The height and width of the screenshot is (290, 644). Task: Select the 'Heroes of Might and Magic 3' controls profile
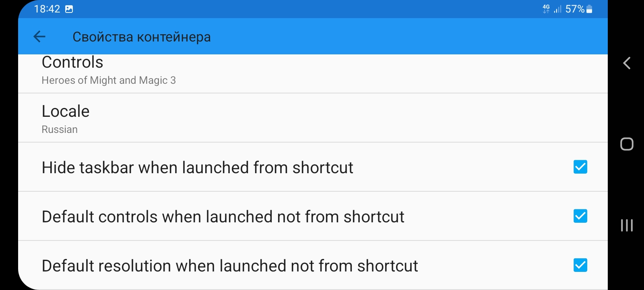point(109,80)
